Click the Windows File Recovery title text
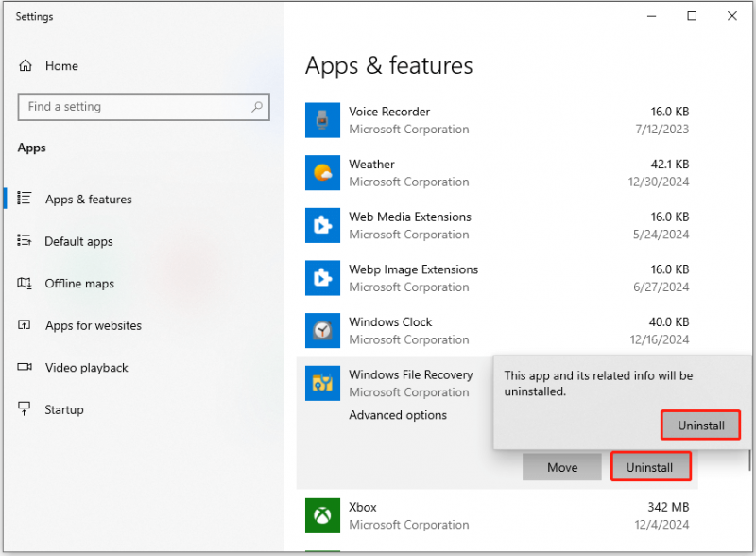Viewport: 756px width, 556px height. tap(411, 374)
